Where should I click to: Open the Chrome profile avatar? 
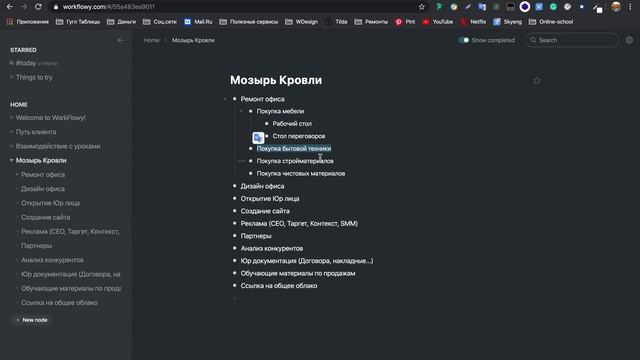pyautogui.click(x=616, y=7)
